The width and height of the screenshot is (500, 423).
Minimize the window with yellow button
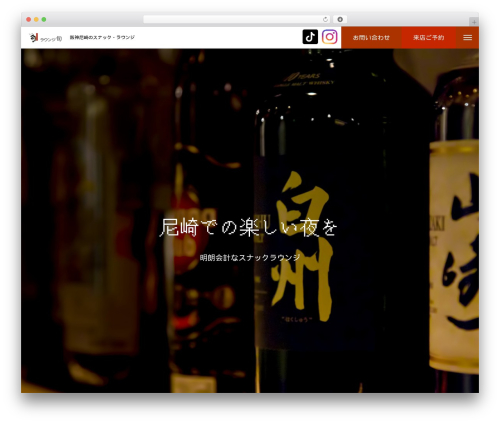pyautogui.click(x=36, y=19)
